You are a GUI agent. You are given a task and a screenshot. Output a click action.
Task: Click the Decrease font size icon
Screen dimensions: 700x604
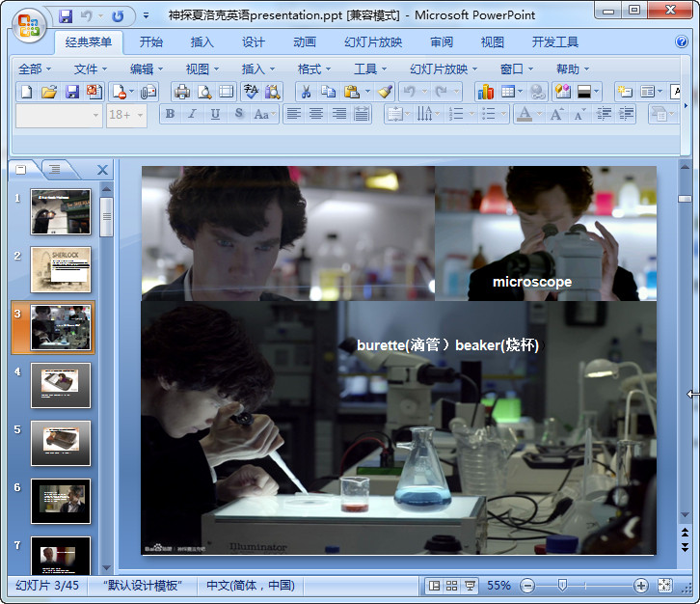click(x=579, y=115)
